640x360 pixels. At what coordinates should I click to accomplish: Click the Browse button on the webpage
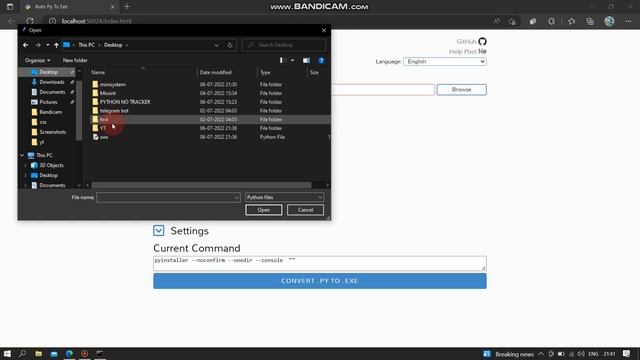tap(461, 89)
